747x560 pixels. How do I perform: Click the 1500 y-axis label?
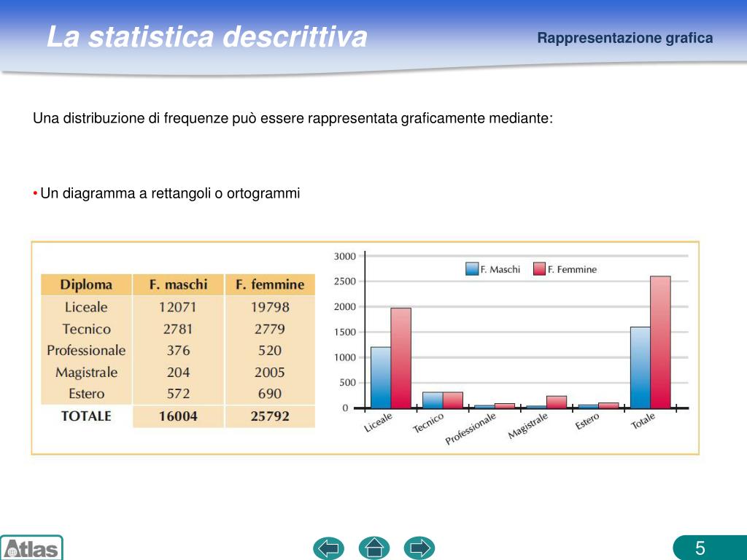345,332
